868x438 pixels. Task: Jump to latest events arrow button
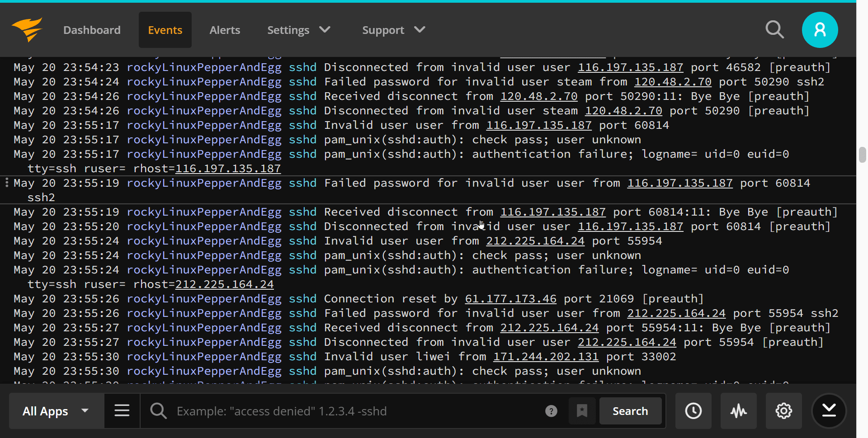(x=829, y=411)
